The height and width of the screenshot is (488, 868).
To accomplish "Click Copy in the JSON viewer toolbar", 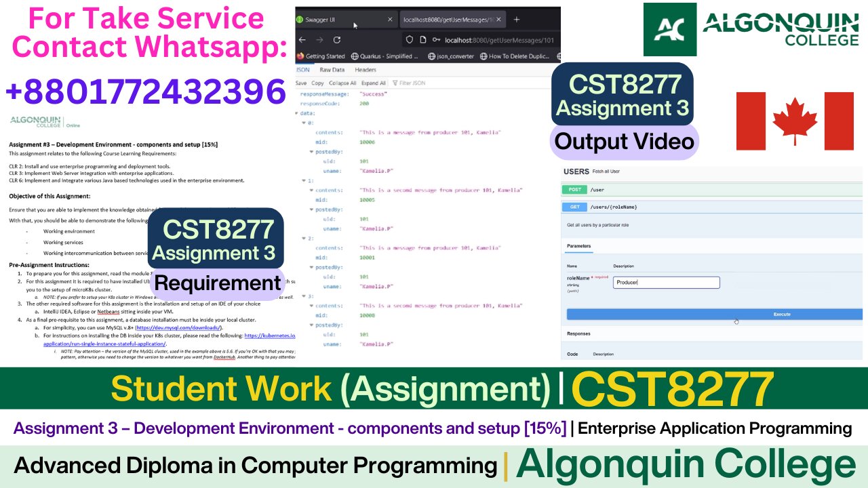I will coord(317,83).
